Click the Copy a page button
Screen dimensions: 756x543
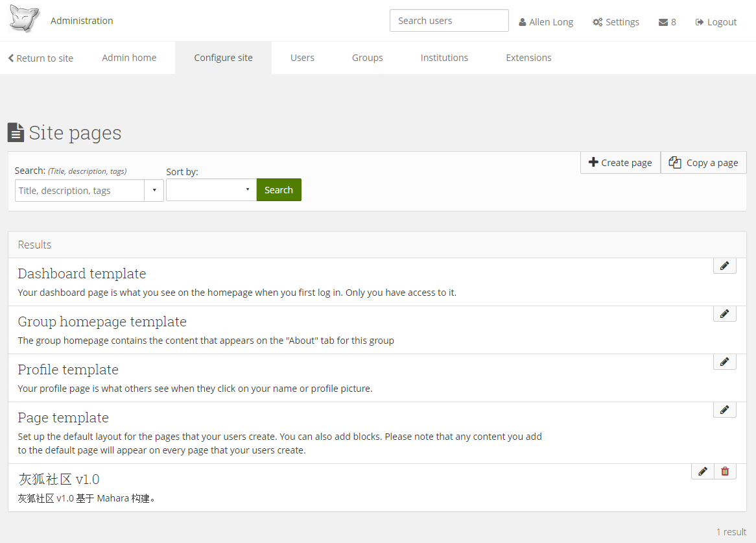(x=703, y=163)
